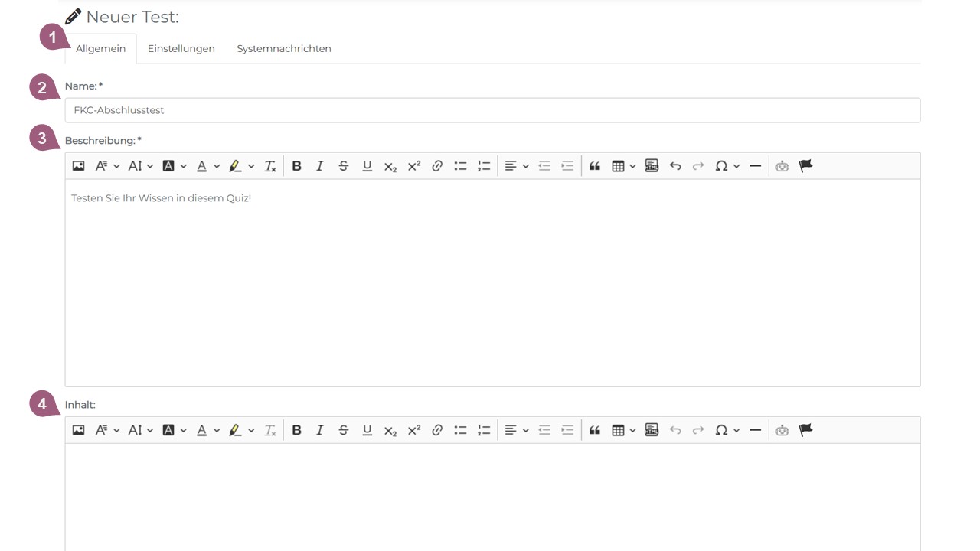Open the Systemnachrichten tab

click(283, 48)
